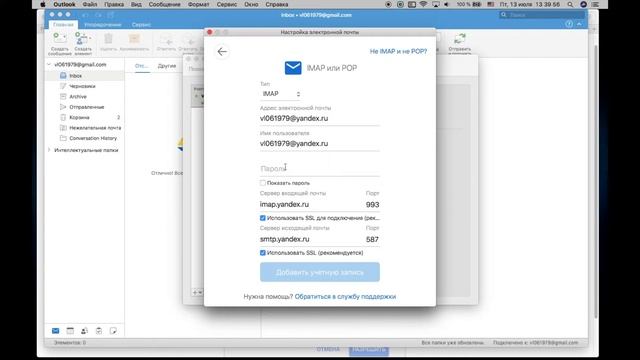Open the IMAP account type dropdown
The width and height of the screenshot is (640, 360).
pos(281,94)
